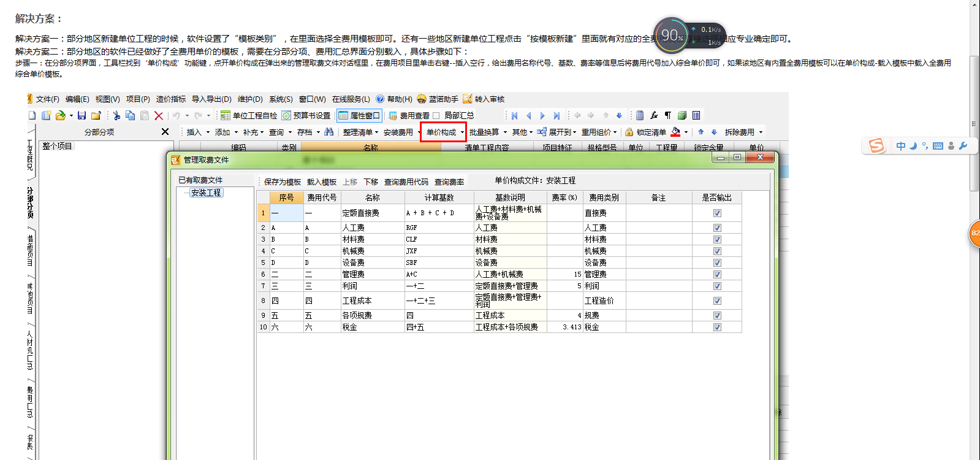Click the Undo arrow icon

pyautogui.click(x=177, y=115)
